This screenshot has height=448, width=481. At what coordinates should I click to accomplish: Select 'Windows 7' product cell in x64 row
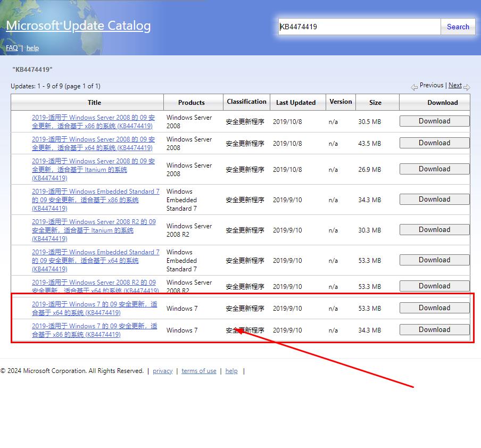pos(182,309)
